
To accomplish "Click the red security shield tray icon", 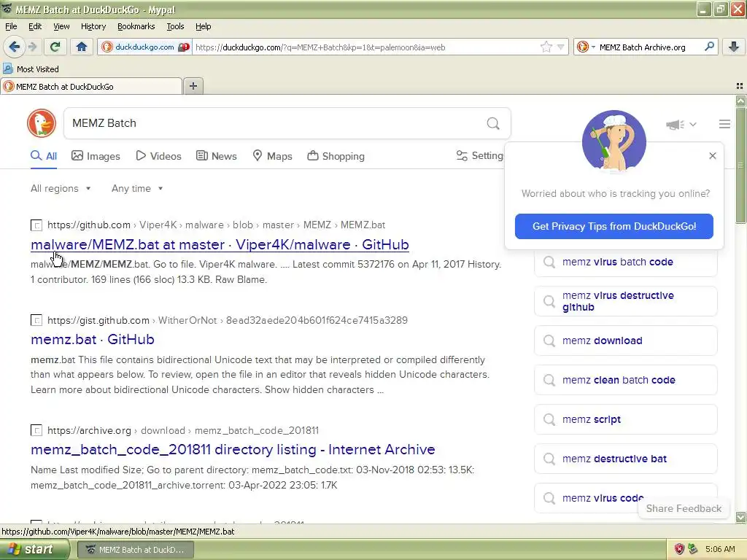I will point(679,549).
